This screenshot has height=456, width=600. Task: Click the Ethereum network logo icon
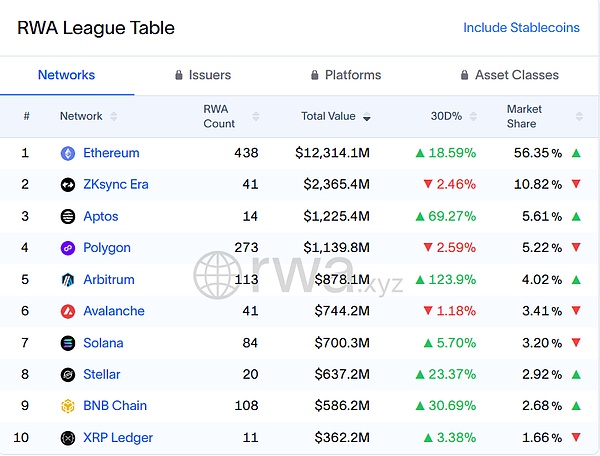68,153
